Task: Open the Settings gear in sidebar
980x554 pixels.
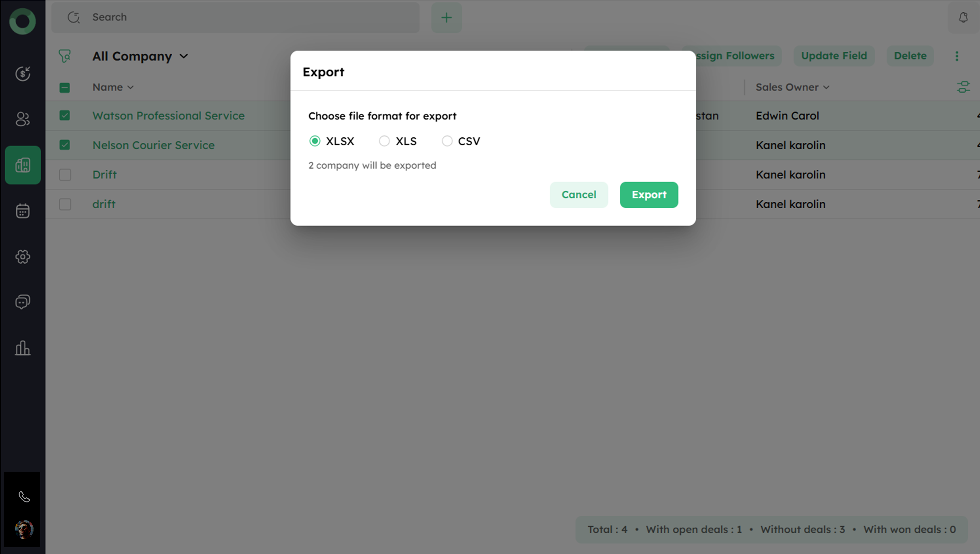Action: click(22, 257)
